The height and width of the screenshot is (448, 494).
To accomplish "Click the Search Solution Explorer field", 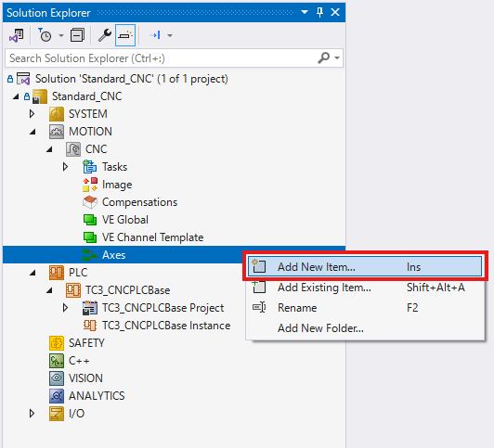I will coord(174,58).
